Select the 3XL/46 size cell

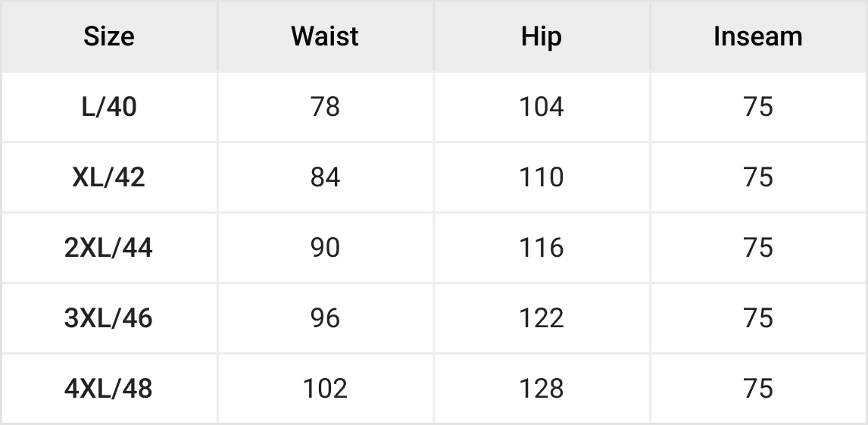tap(109, 318)
